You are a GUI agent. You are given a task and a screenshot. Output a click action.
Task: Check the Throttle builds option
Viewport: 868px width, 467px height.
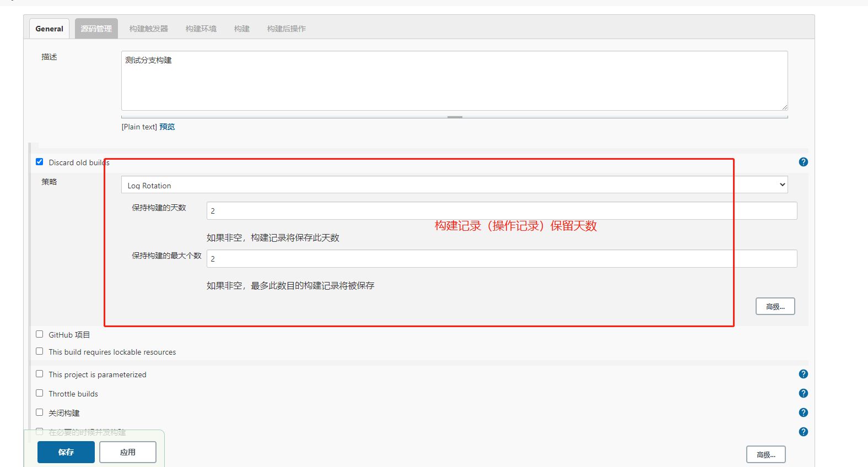[x=39, y=393]
